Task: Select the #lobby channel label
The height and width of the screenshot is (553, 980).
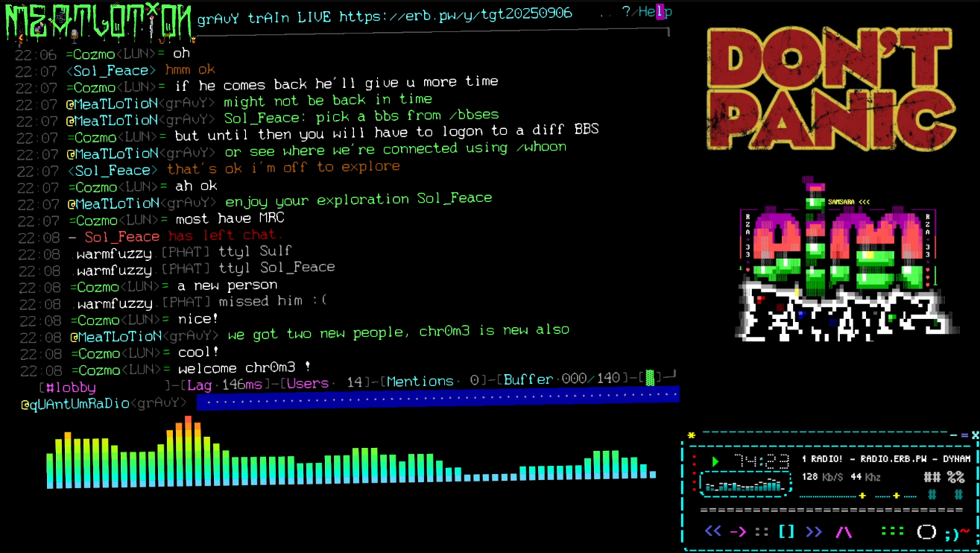Action: [71, 388]
